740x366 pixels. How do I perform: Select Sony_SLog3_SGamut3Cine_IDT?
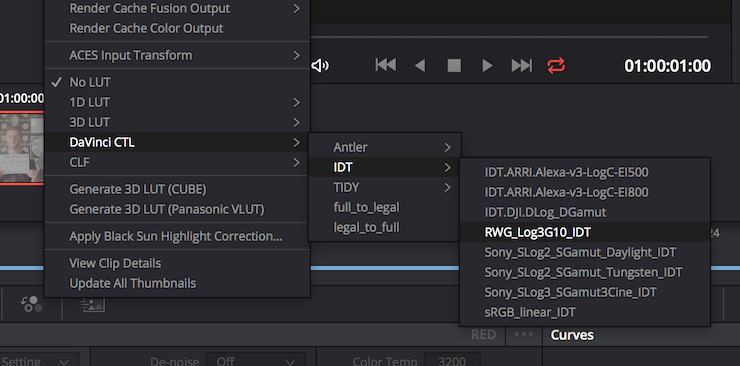click(x=585, y=292)
